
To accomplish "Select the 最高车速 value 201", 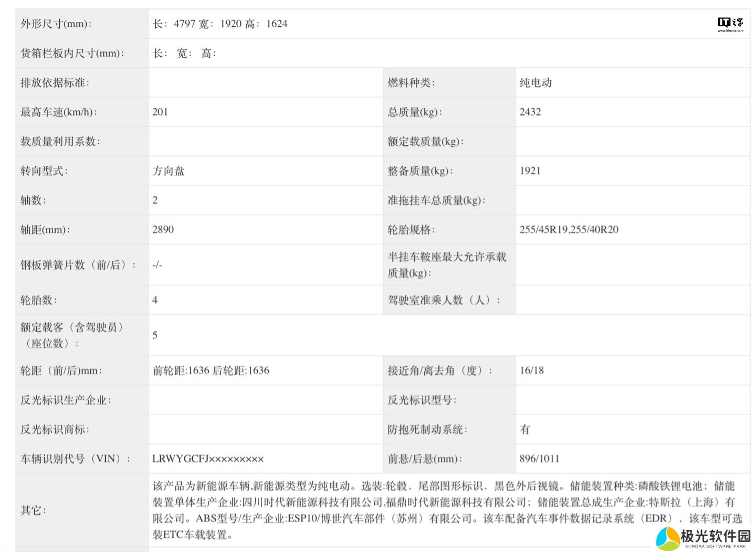I will pos(160,112).
